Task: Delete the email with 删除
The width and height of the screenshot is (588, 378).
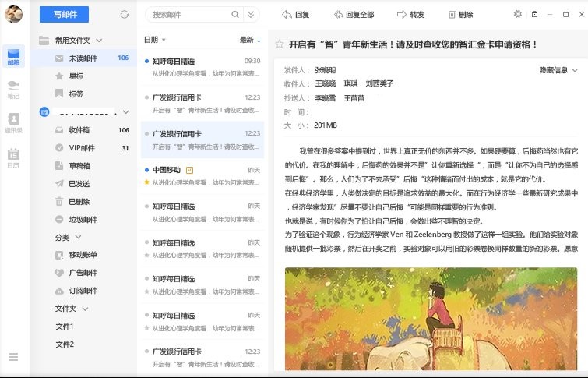Action: click(460, 15)
